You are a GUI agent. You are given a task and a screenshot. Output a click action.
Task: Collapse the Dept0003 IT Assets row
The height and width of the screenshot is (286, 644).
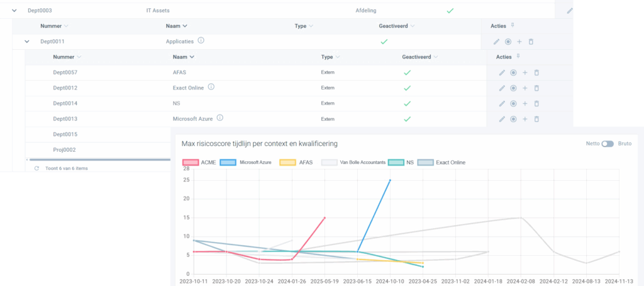(x=14, y=11)
